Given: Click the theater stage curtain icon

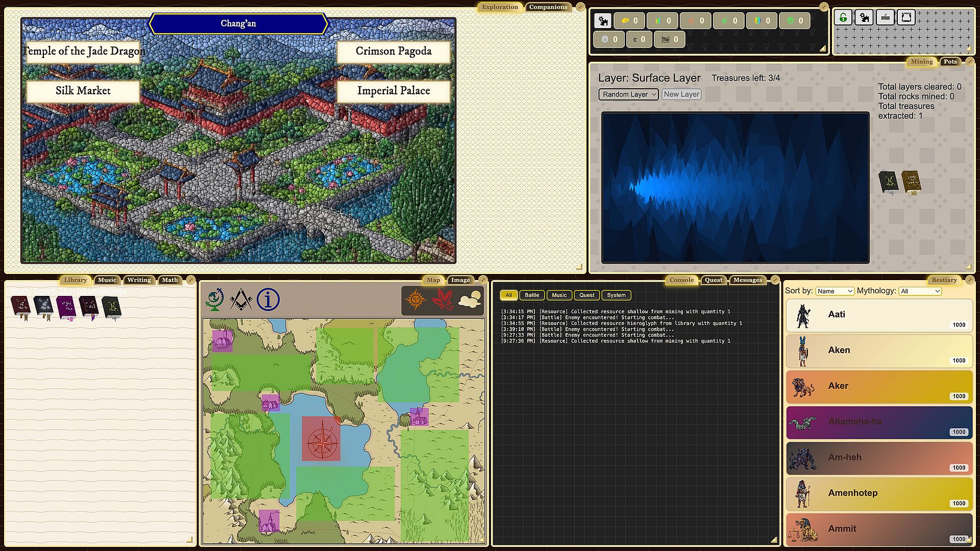Looking at the screenshot, I should [906, 17].
